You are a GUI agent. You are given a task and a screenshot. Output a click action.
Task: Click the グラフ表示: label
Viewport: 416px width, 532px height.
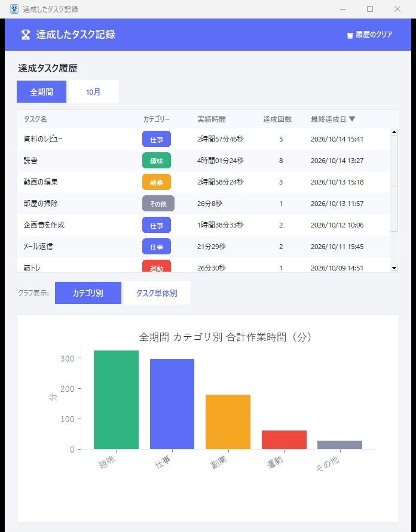(x=33, y=293)
